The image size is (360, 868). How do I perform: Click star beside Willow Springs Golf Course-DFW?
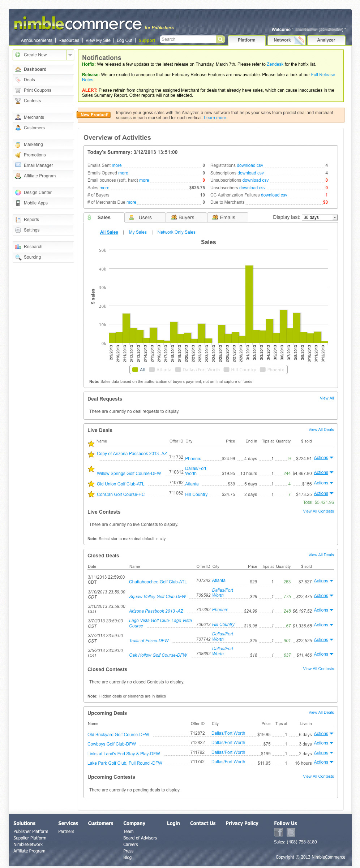point(91,469)
